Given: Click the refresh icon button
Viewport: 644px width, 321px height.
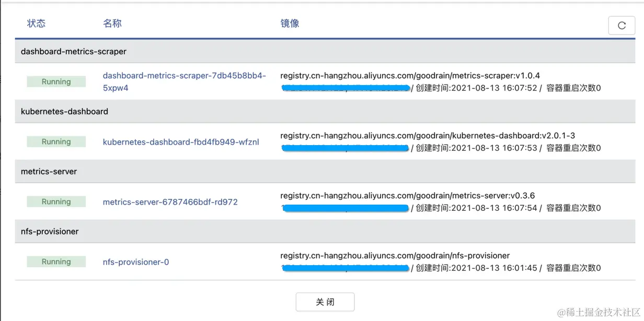Looking at the screenshot, I should 622,26.
